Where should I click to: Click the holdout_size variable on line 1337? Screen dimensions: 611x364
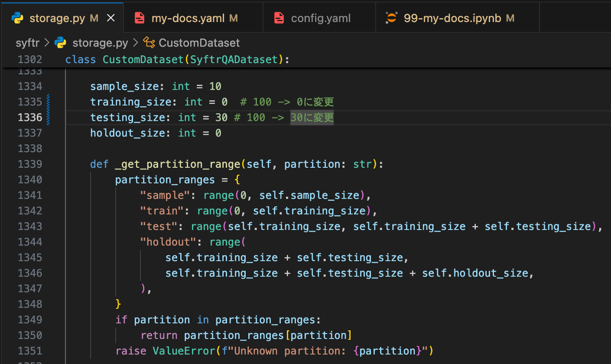point(127,133)
